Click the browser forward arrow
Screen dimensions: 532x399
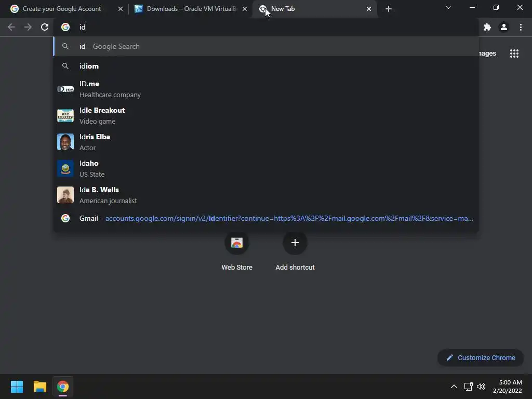(28, 27)
